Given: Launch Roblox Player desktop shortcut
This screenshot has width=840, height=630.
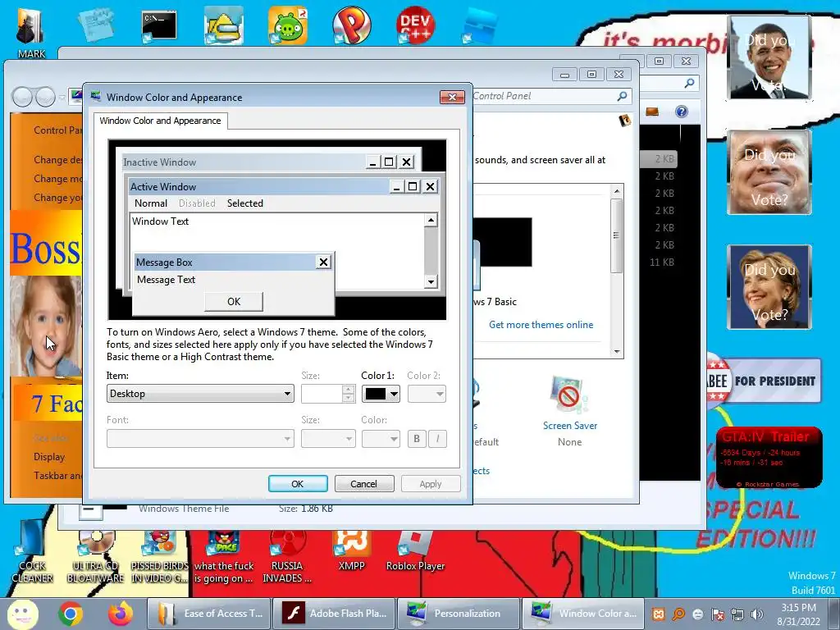Looking at the screenshot, I should pyautogui.click(x=415, y=549).
